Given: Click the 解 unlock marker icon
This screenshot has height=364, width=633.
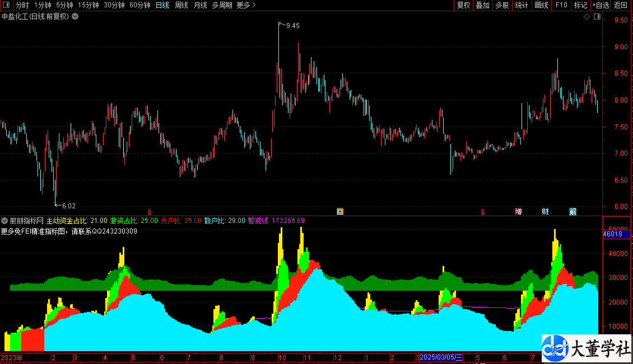Looking at the screenshot, I should (573, 212).
